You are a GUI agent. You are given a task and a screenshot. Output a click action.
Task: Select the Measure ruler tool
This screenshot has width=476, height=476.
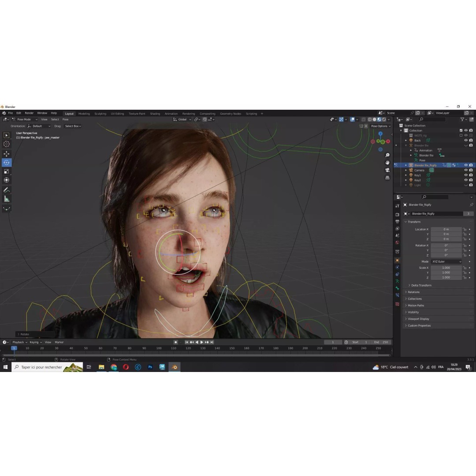6,199
